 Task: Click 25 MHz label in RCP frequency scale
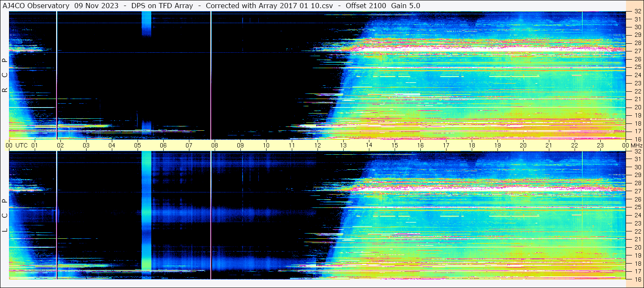pyautogui.click(x=637, y=67)
